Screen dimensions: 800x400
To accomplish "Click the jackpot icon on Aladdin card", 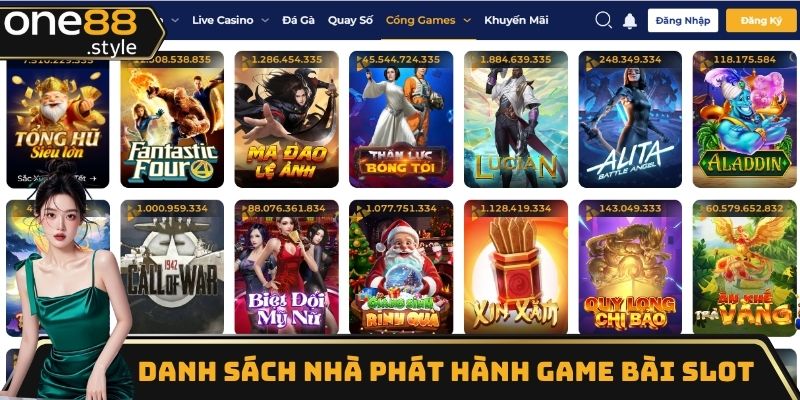I will pyautogui.click(x=706, y=61).
